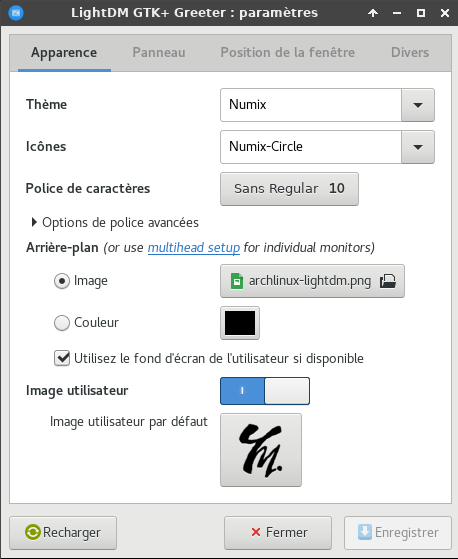Screen dimensions: 458x559
Task: Click the Enregistrer button
Action: [x=398, y=533]
